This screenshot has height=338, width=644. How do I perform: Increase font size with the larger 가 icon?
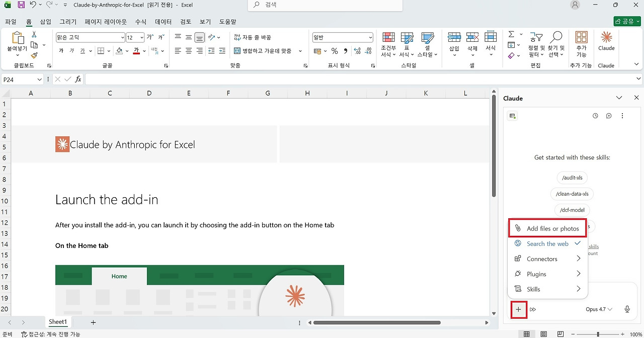pyautogui.click(x=150, y=37)
